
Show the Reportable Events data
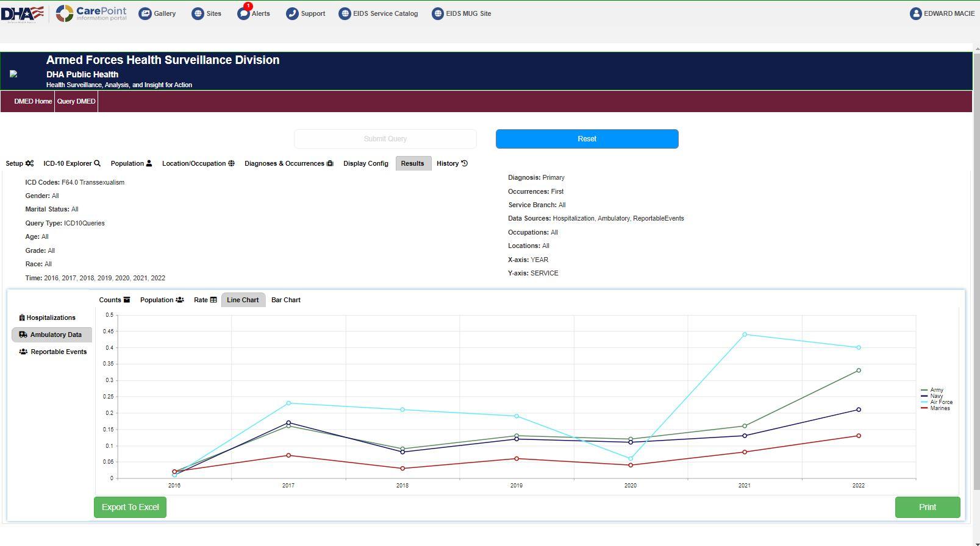tap(53, 352)
